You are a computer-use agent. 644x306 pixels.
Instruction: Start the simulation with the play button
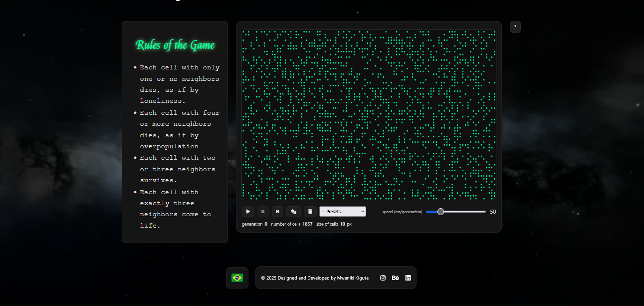click(x=248, y=212)
